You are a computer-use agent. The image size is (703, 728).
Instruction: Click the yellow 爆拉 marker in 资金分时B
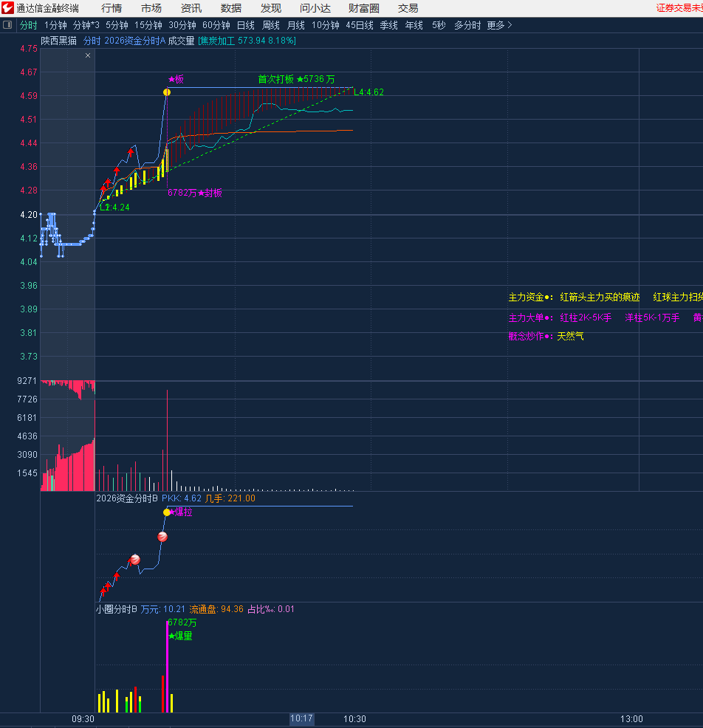coord(167,512)
